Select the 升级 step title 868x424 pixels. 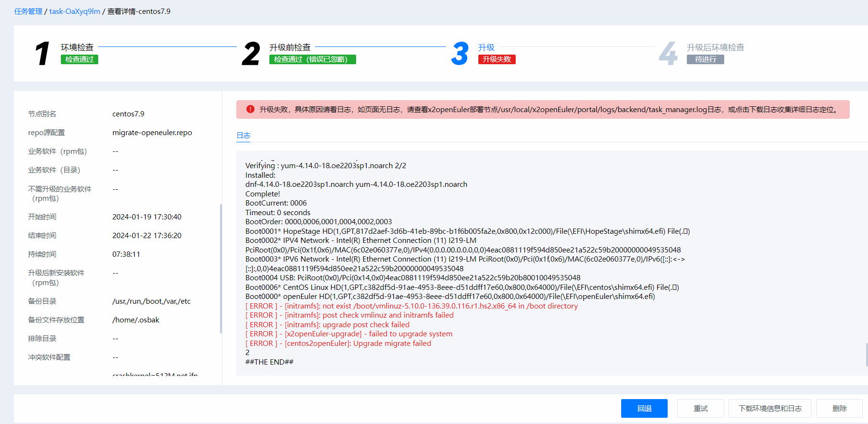click(486, 47)
